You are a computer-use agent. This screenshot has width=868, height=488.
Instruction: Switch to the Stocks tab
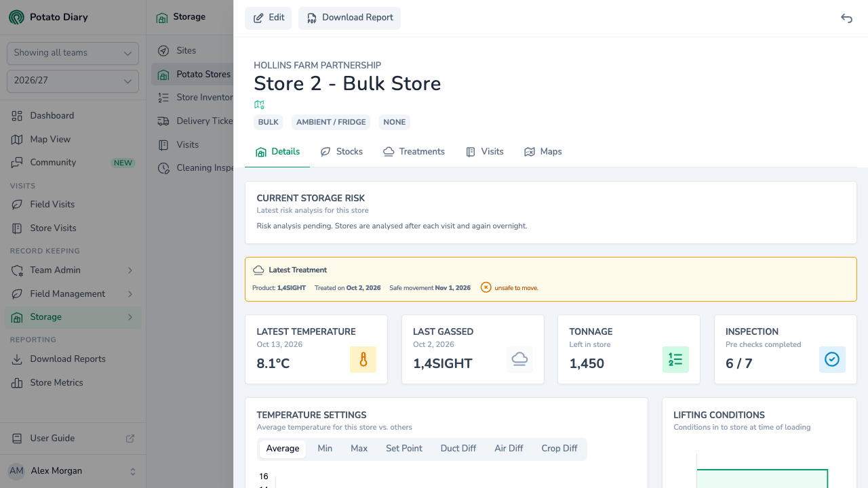point(342,152)
